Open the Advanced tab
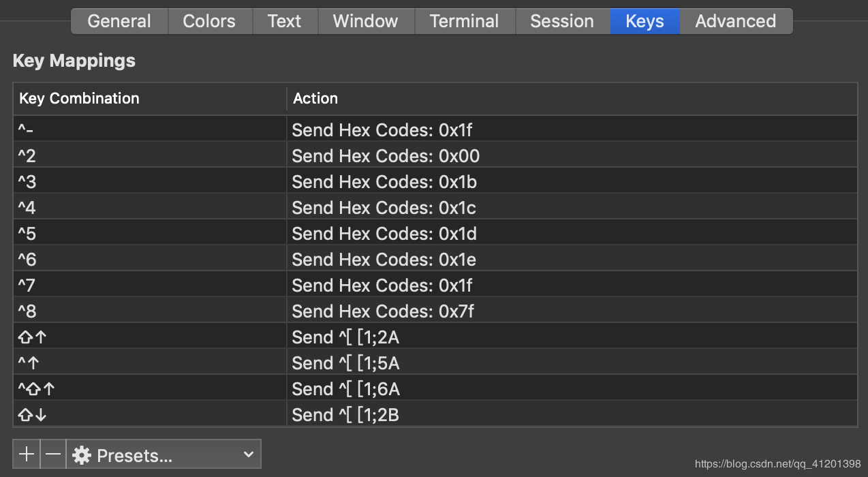This screenshot has width=868, height=477. click(x=735, y=21)
